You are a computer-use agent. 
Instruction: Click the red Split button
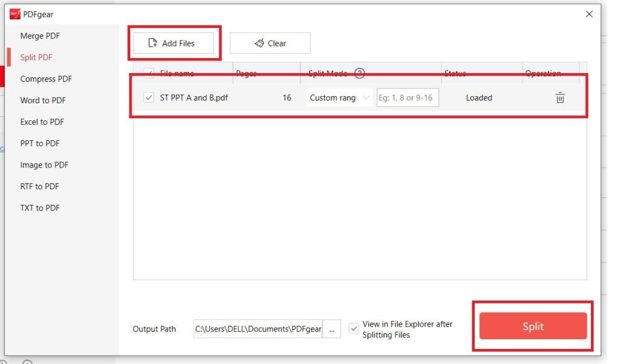tap(533, 327)
